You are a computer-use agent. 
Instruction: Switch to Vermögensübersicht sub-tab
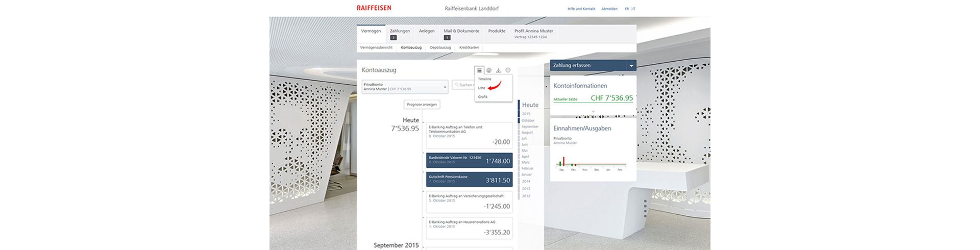tap(376, 47)
